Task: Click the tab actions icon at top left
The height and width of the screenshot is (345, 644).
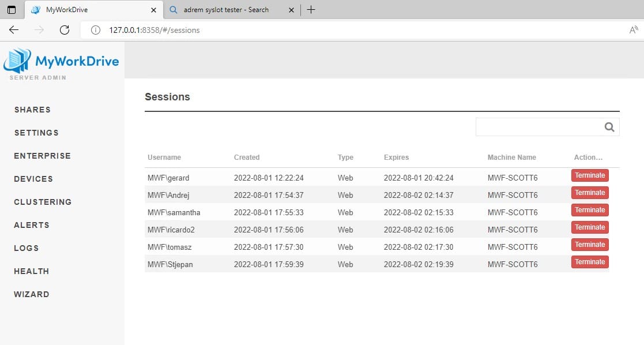Action: pyautogui.click(x=12, y=10)
